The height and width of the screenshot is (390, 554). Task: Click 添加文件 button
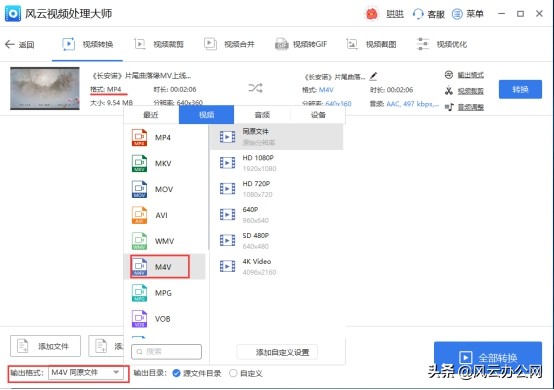pyautogui.click(x=45, y=346)
